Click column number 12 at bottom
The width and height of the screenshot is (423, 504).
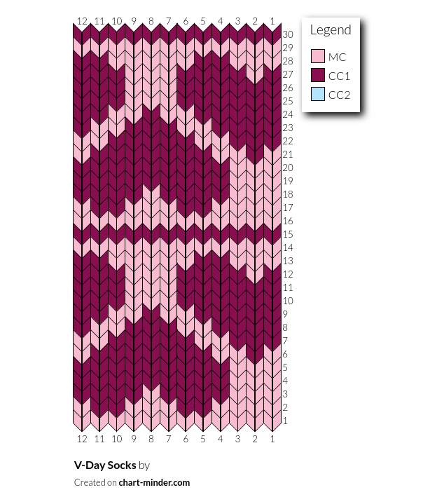point(82,439)
